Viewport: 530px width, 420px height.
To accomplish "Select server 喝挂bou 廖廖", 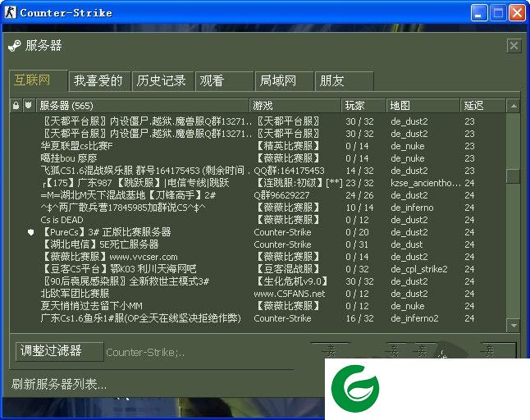I will (258, 158).
